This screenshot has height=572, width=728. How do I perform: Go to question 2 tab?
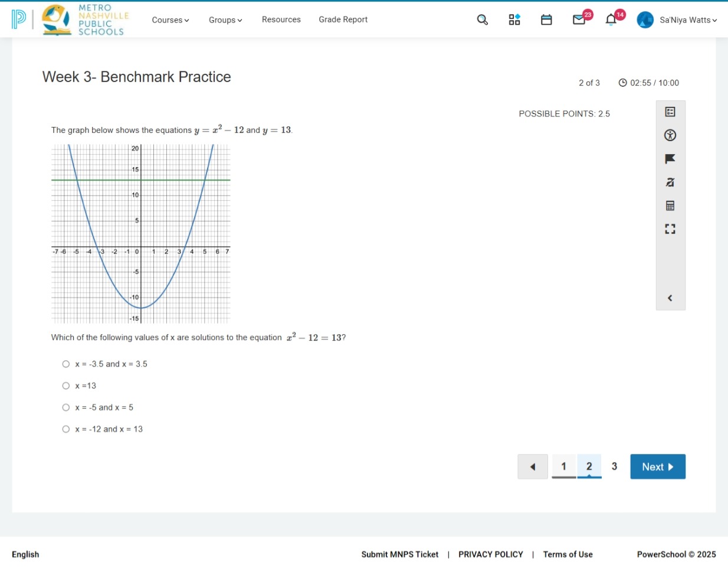[x=589, y=466]
